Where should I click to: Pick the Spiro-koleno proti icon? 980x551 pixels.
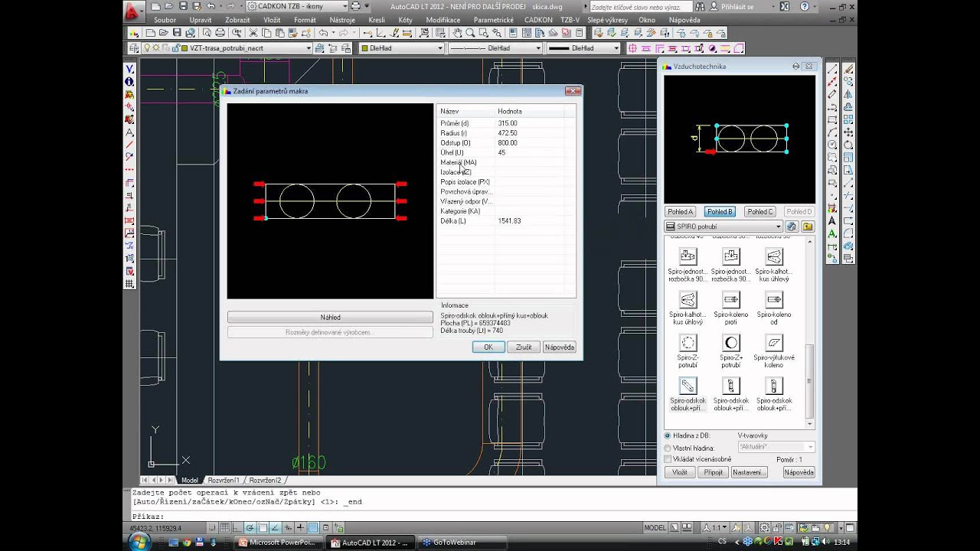pyautogui.click(x=731, y=300)
